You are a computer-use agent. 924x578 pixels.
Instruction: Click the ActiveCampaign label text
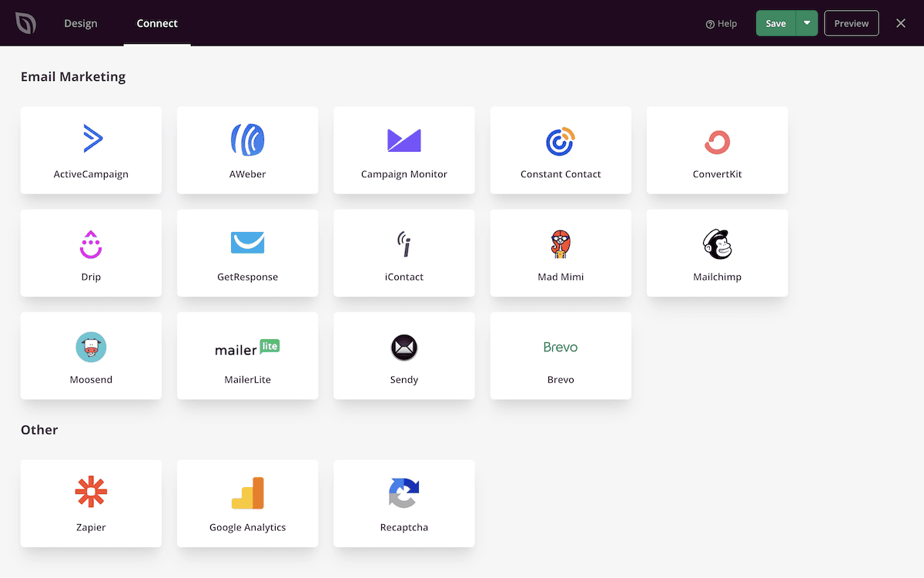click(x=91, y=174)
